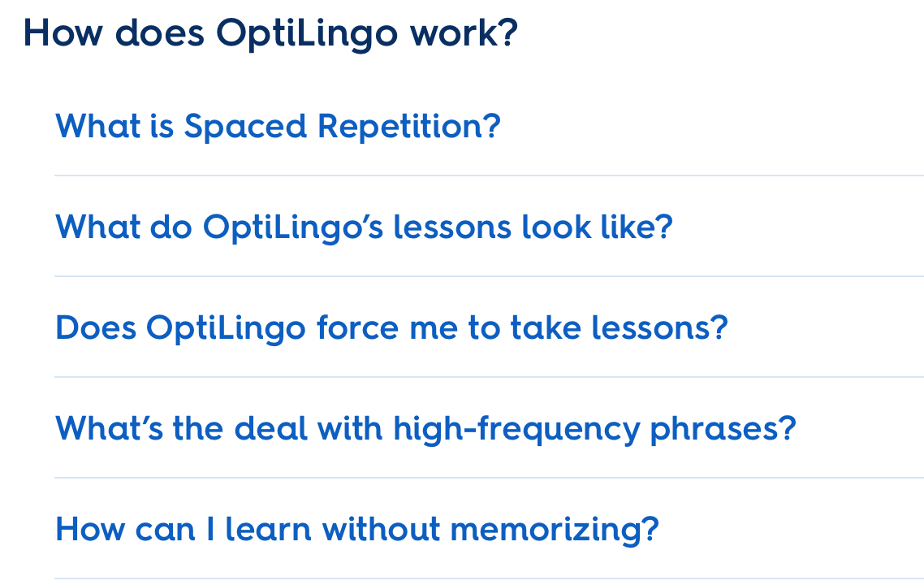This screenshot has height=585, width=924.
Task: Open the FAQ about being forced into lessons
Action: tap(391, 328)
